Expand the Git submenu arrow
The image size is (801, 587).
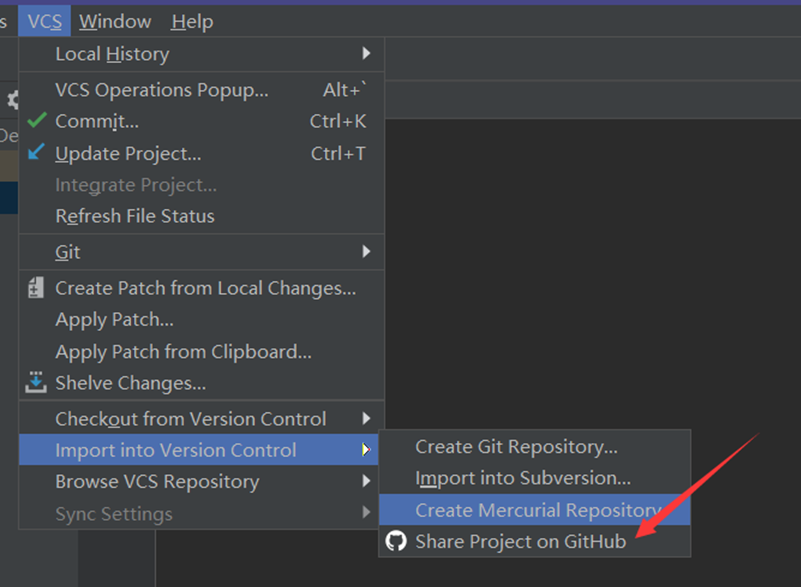point(366,251)
